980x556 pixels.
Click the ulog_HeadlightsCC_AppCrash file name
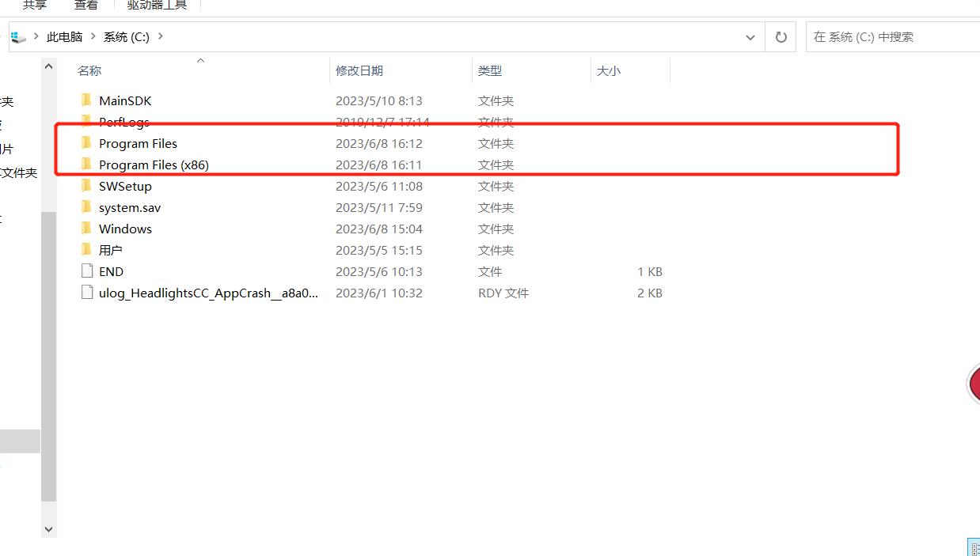pos(209,293)
